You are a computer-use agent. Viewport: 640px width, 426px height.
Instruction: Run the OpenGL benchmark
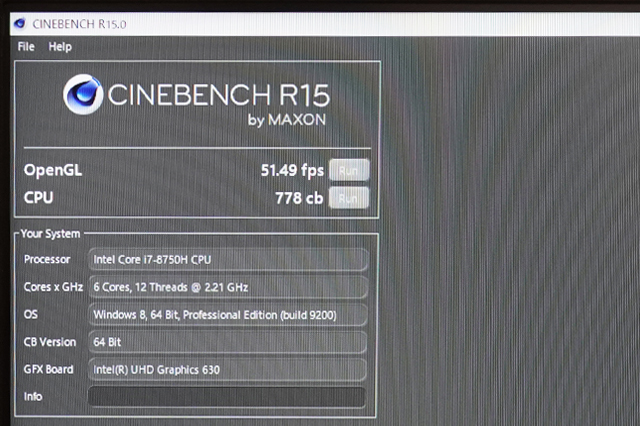click(348, 170)
